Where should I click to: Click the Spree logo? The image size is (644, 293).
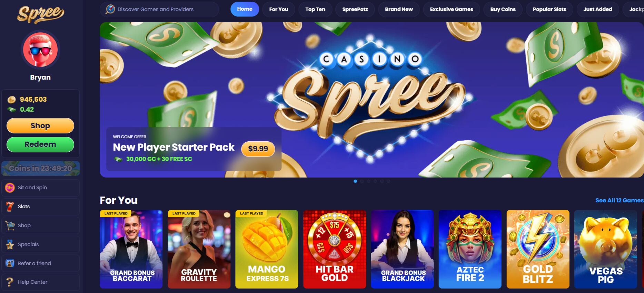(x=40, y=14)
